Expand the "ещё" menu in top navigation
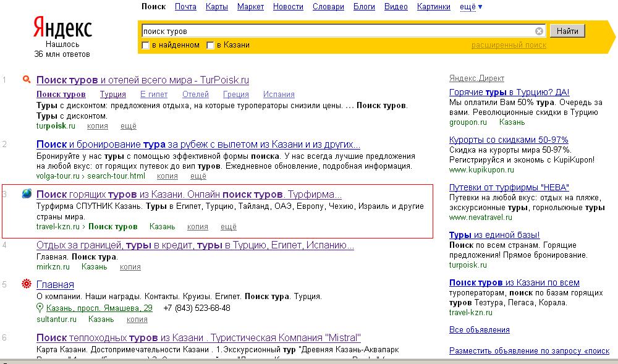This screenshot has height=364, width=618. [x=472, y=7]
